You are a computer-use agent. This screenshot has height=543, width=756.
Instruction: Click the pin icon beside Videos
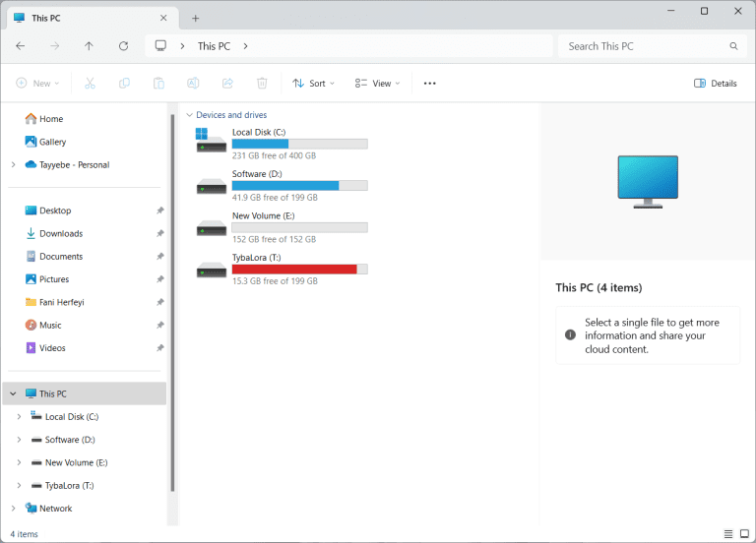160,348
